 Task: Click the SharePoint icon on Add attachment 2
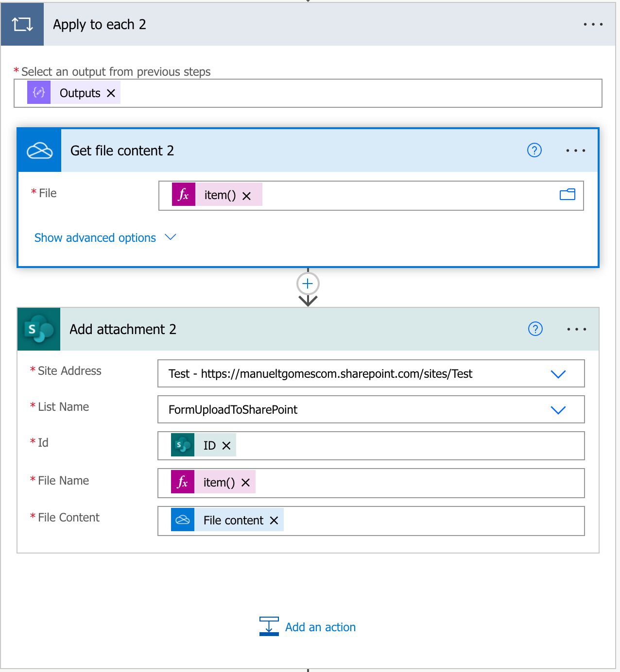[x=38, y=329]
